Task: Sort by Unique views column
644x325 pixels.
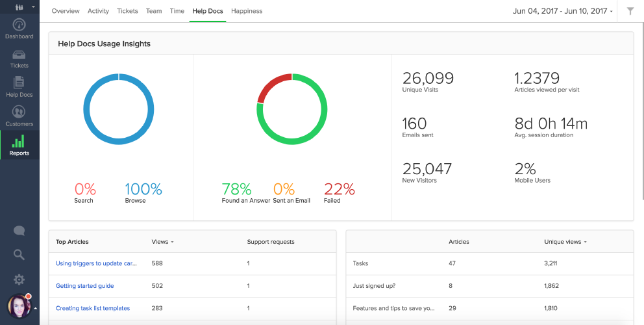Action: tap(564, 242)
